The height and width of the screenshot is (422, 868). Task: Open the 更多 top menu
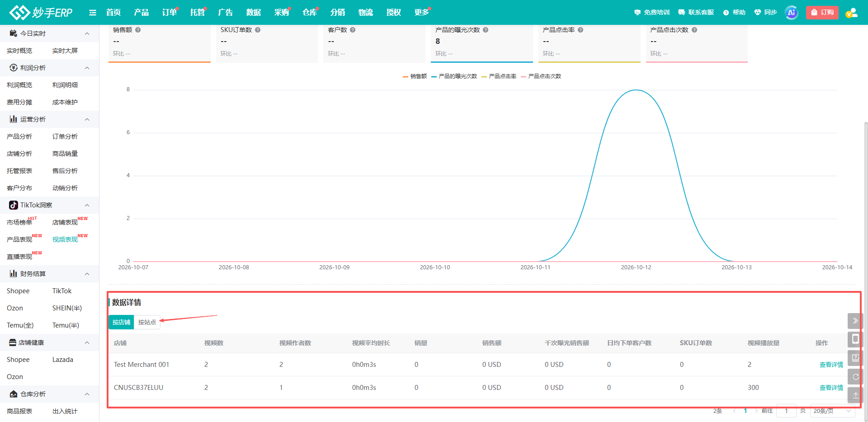[x=422, y=13]
